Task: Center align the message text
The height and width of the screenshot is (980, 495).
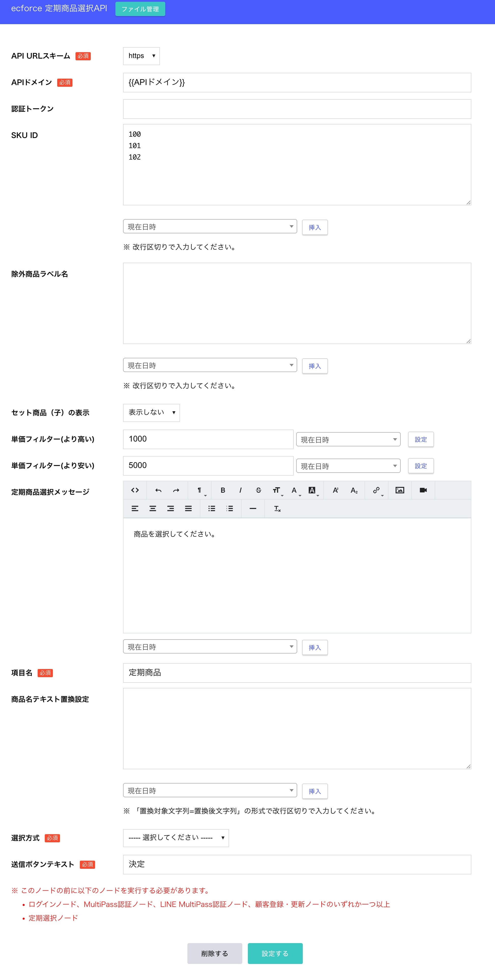Action: pyautogui.click(x=153, y=509)
